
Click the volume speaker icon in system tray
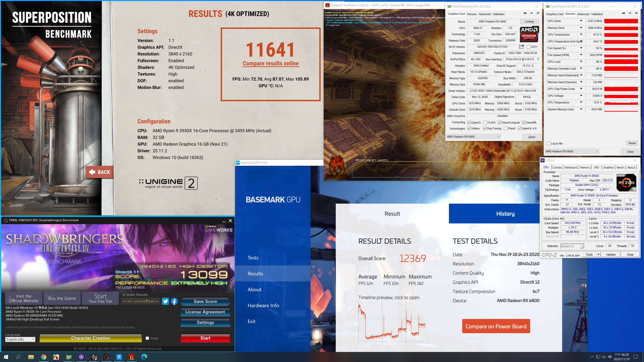click(x=604, y=357)
